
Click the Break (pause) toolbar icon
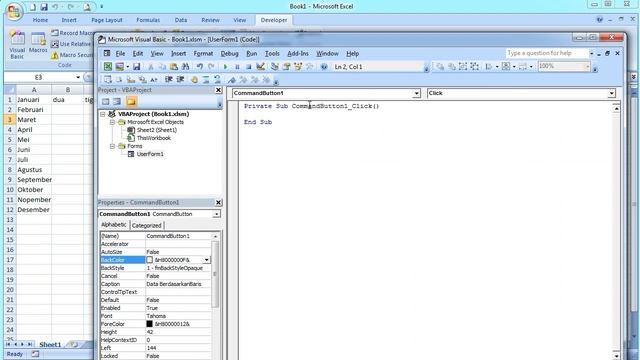[237, 67]
